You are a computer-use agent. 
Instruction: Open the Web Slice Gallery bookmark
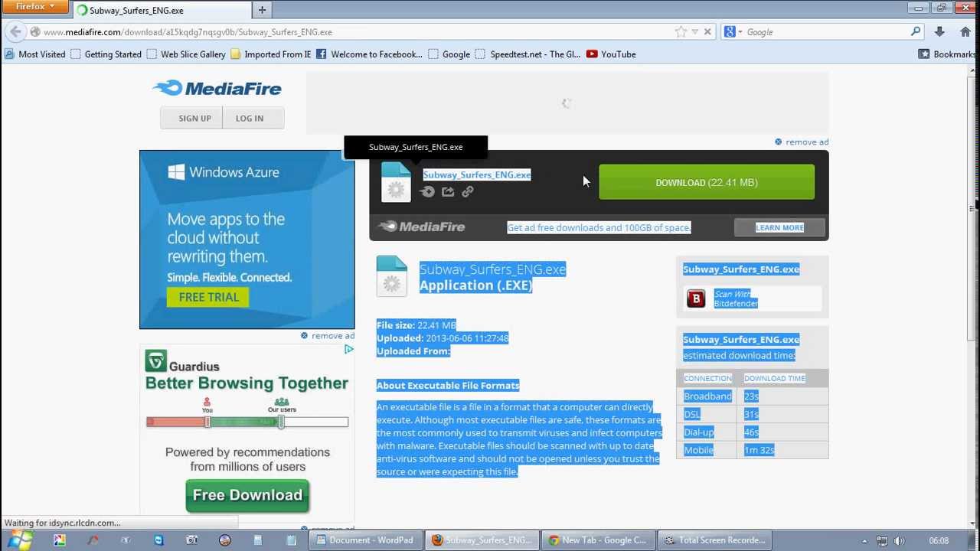coord(186,54)
